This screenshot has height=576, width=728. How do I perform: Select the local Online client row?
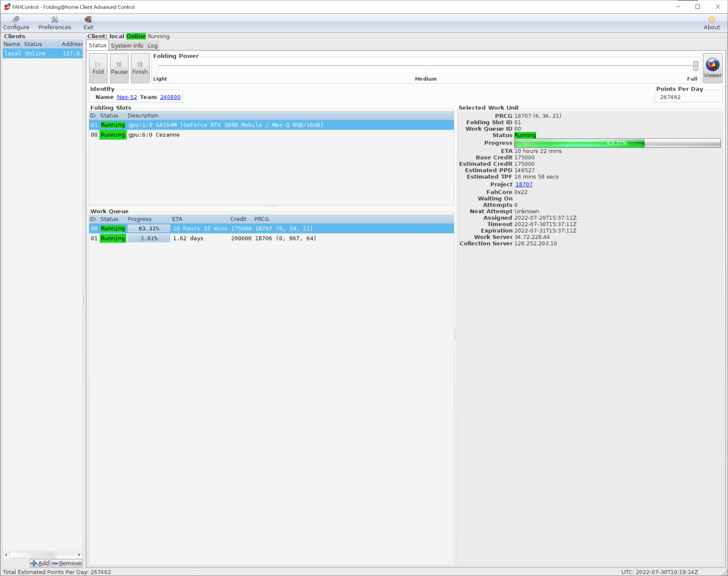[43, 53]
